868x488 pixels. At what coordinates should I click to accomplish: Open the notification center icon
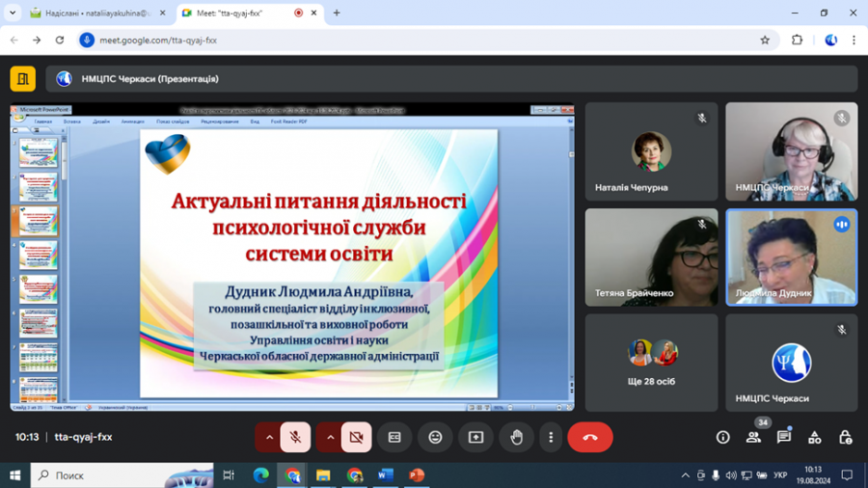847,475
